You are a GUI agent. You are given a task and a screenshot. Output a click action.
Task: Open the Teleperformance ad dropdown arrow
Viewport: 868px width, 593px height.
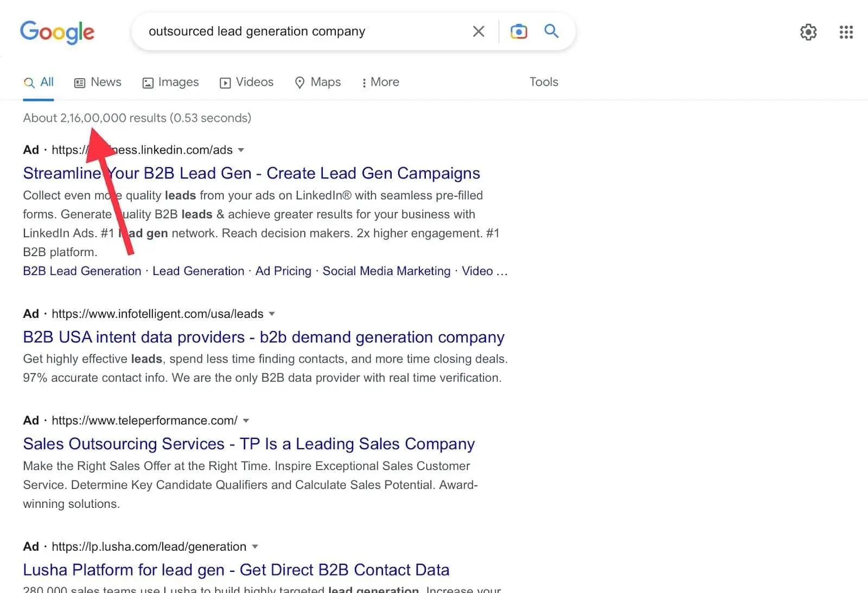246,420
